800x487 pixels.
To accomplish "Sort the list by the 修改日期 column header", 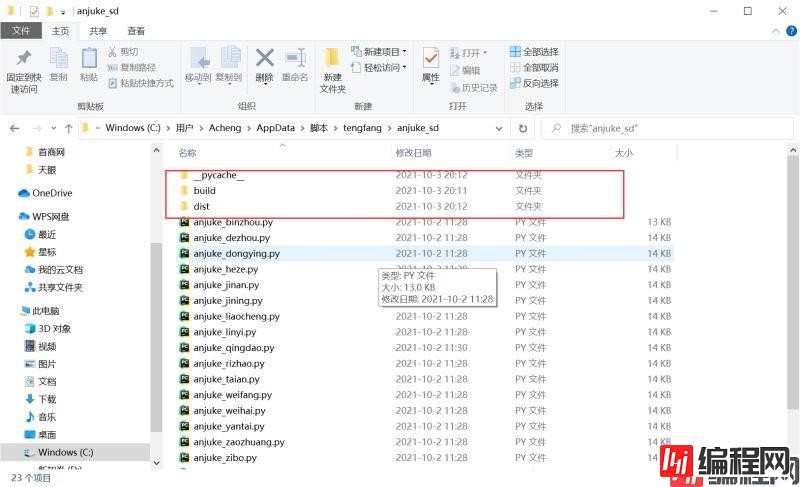I will tap(414, 153).
